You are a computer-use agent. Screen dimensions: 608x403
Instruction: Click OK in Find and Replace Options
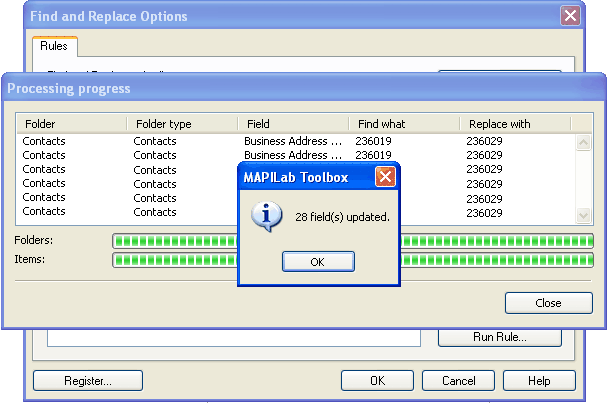click(x=377, y=381)
